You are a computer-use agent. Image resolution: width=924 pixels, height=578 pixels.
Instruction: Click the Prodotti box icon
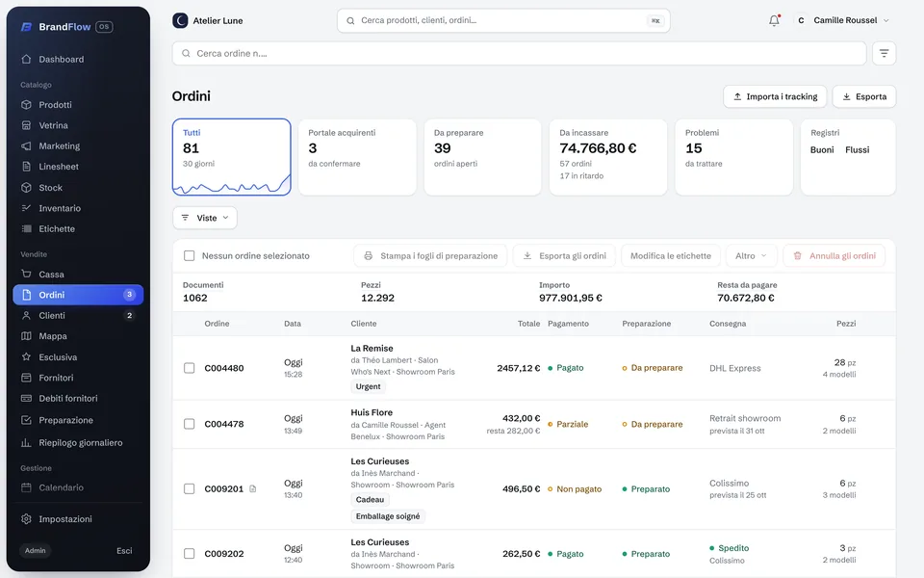click(x=26, y=105)
